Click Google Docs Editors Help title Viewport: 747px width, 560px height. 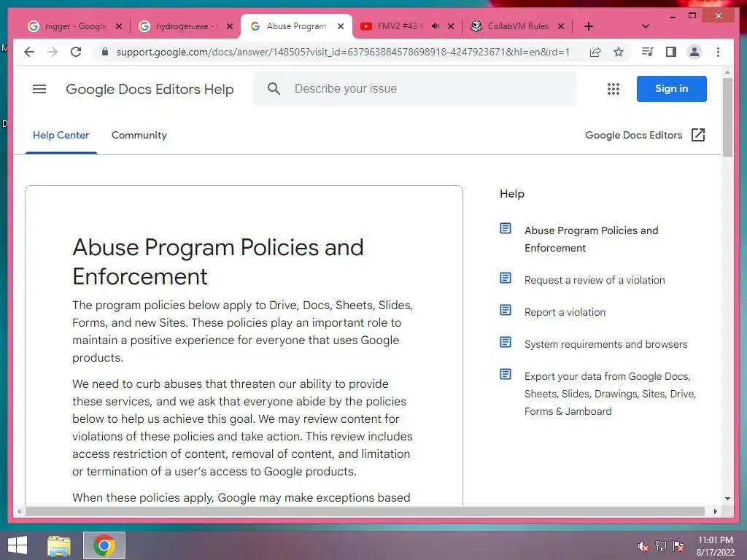[150, 89]
